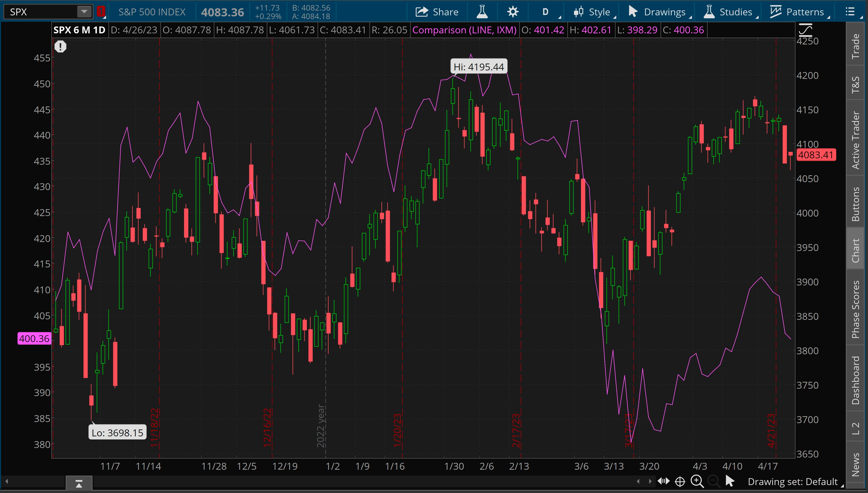Select the pointer cursor tool
This screenshot has width=868, height=493.
click(730, 481)
